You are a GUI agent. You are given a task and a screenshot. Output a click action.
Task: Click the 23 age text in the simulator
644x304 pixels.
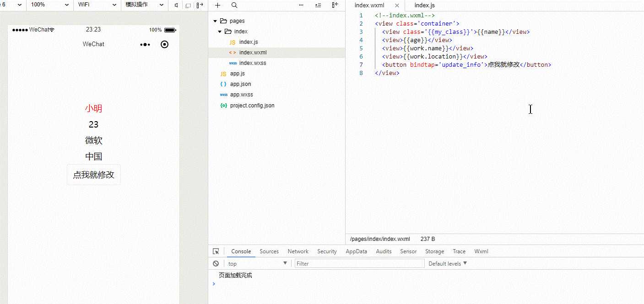[x=93, y=124]
